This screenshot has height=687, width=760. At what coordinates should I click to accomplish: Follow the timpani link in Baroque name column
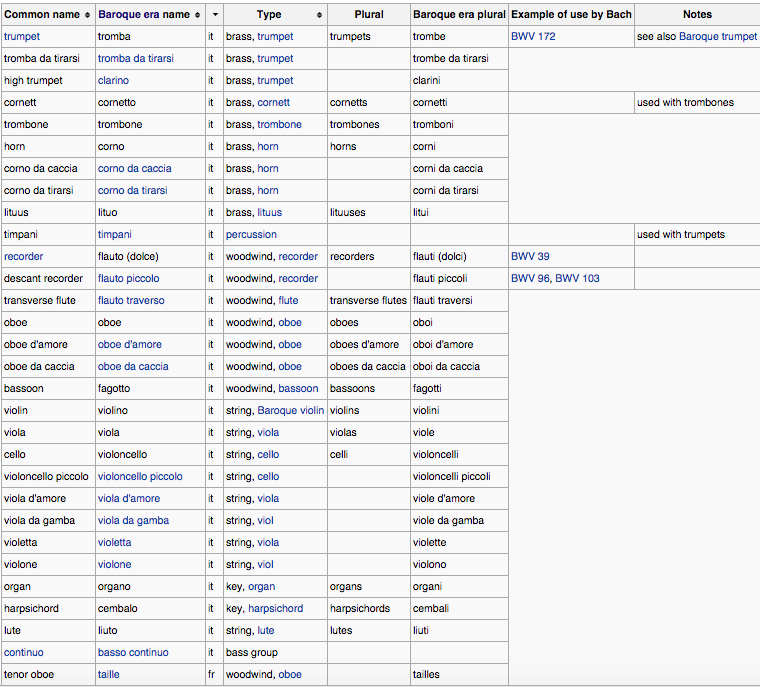point(114,235)
